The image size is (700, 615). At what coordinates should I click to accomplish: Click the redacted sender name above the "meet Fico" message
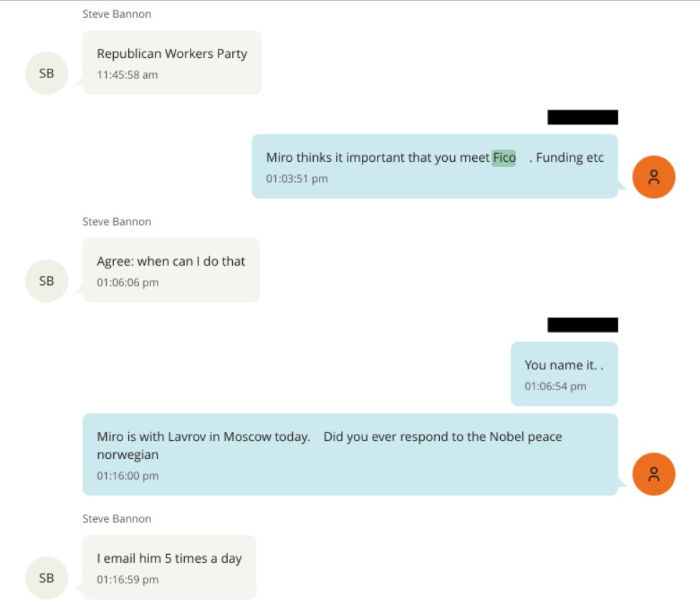click(x=582, y=117)
